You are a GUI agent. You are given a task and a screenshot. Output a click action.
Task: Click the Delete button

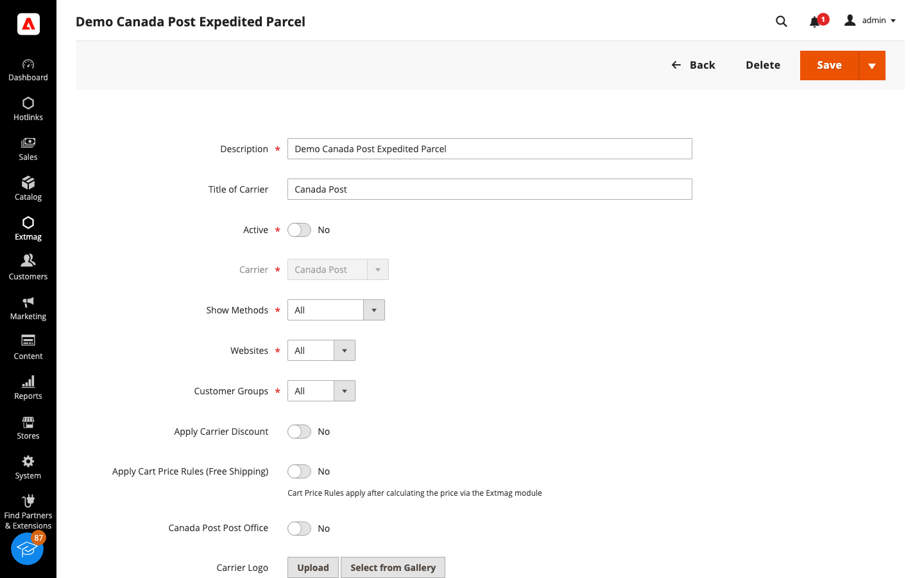pyautogui.click(x=763, y=65)
